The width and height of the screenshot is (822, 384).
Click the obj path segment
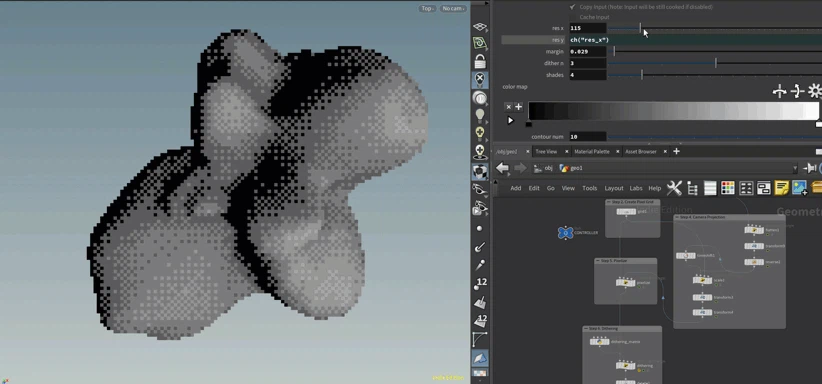pyautogui.click(x=544, y=168)
